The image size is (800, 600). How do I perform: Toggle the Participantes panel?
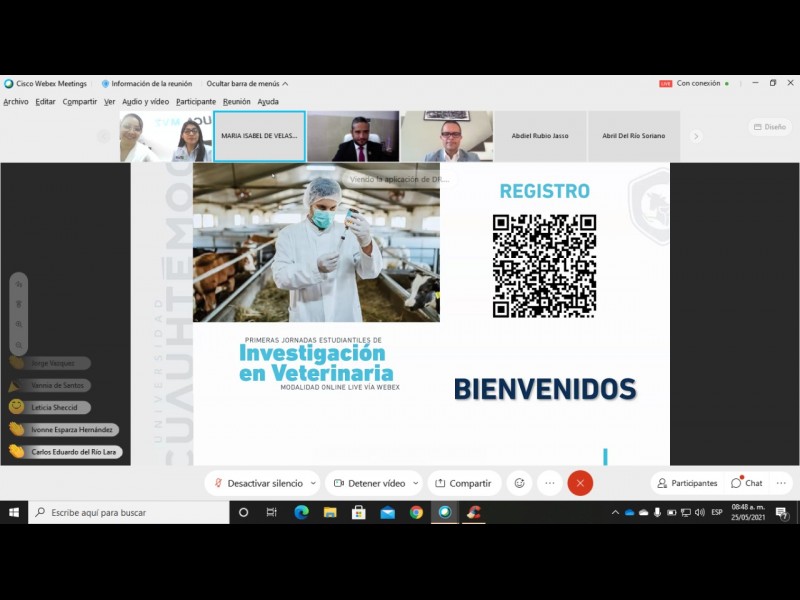point(687,483)
